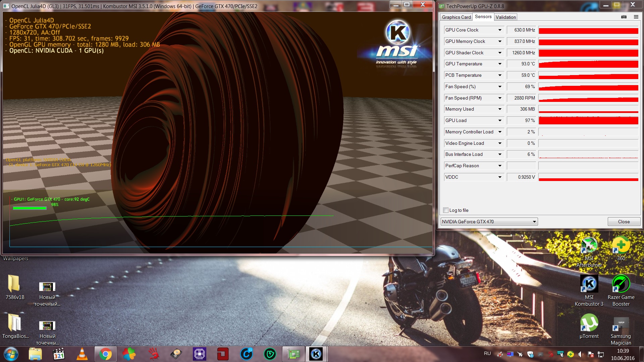Enable the Log to file checkbox
The width and height of the screenshot is (644, 362).
pos(446,210)
